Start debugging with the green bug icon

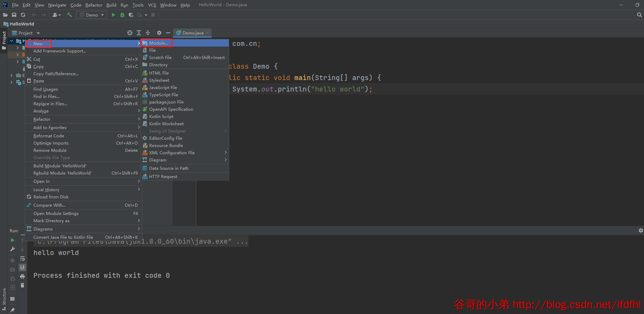point(122,15)
